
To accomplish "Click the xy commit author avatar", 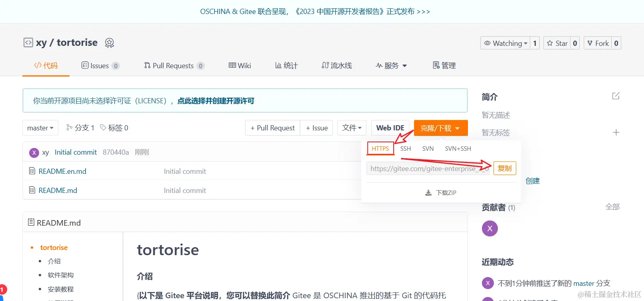I will tap(34, 152).
